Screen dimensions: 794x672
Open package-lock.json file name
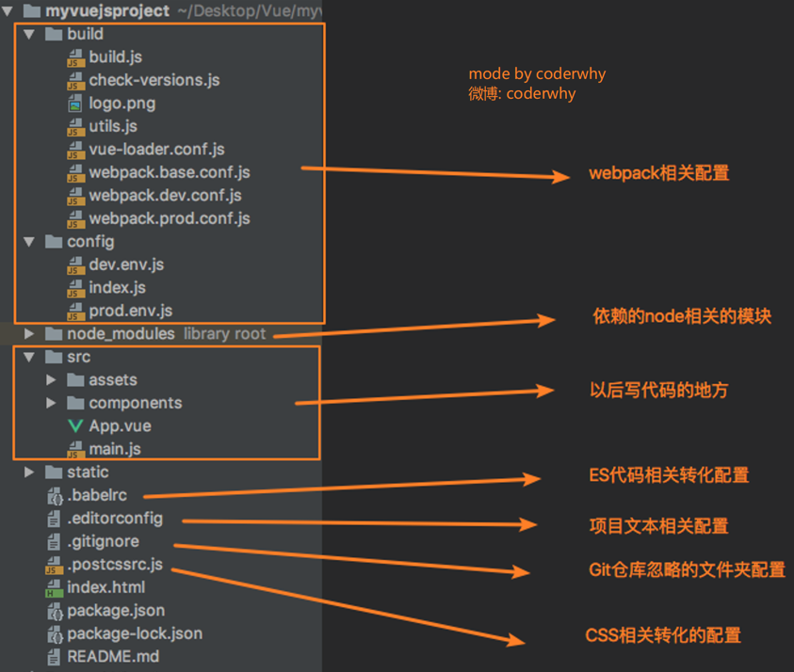135,634
